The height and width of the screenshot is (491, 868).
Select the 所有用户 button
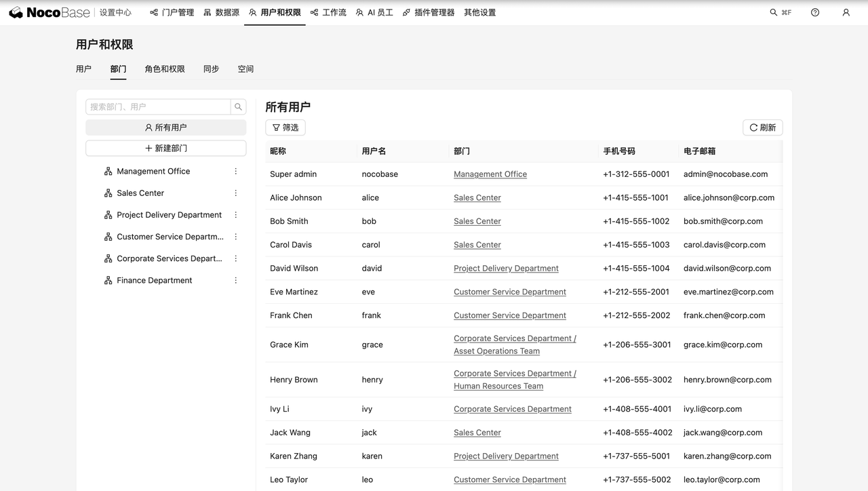tap(165, 127)
